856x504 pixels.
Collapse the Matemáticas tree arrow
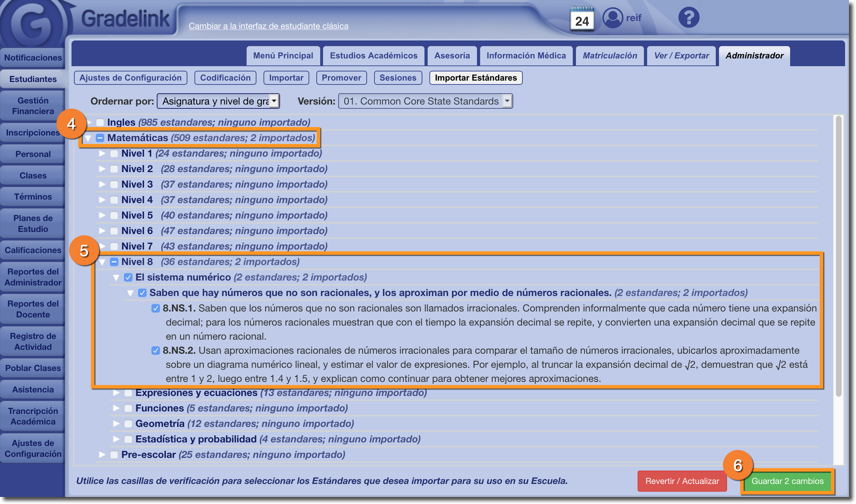point(88,138)
